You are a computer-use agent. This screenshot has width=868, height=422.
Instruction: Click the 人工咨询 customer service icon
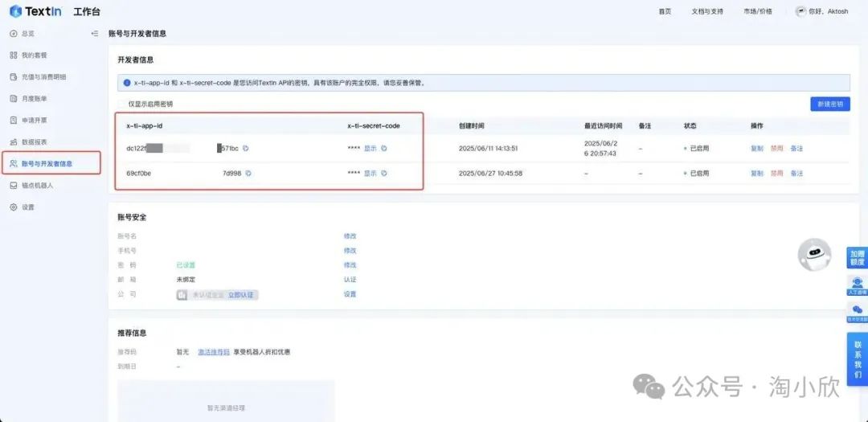pos(858,286)
